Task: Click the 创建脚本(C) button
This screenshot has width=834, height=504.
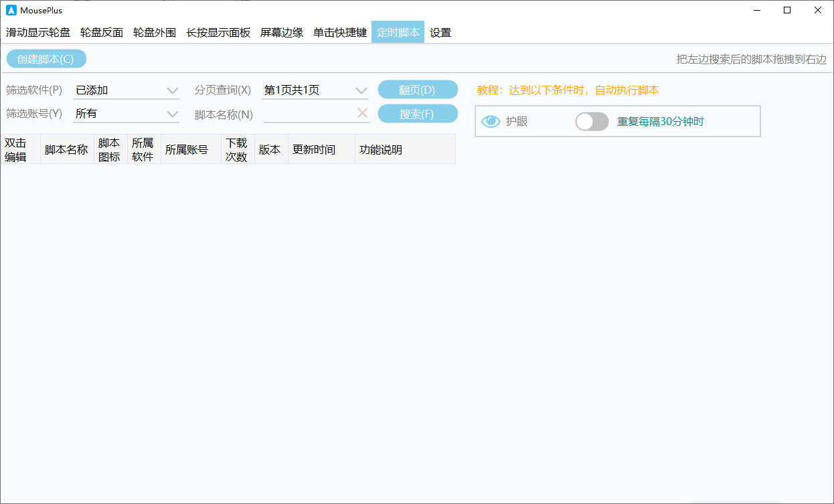Action: (46, 59)
